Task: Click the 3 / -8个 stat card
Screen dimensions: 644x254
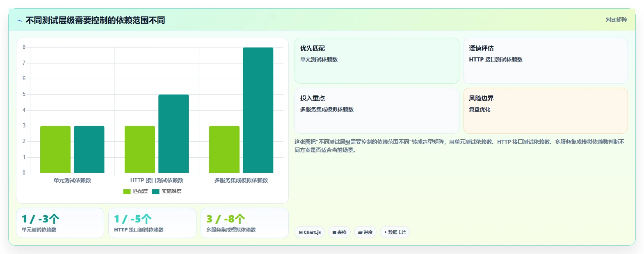Action: point(244,223)
